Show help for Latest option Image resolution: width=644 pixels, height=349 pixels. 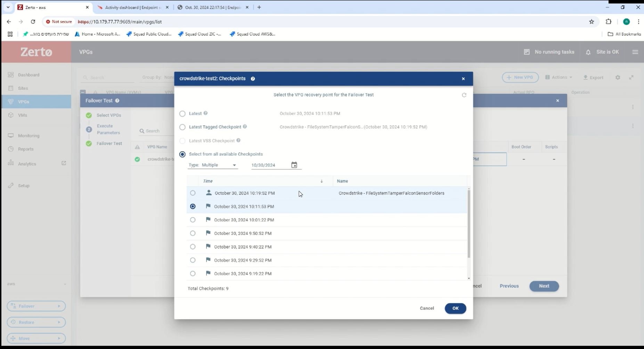tap(205, 113)
